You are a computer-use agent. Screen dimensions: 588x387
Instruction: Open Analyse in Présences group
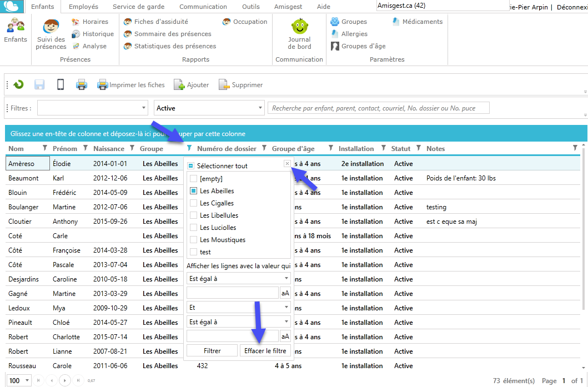(x=89, y=46)
